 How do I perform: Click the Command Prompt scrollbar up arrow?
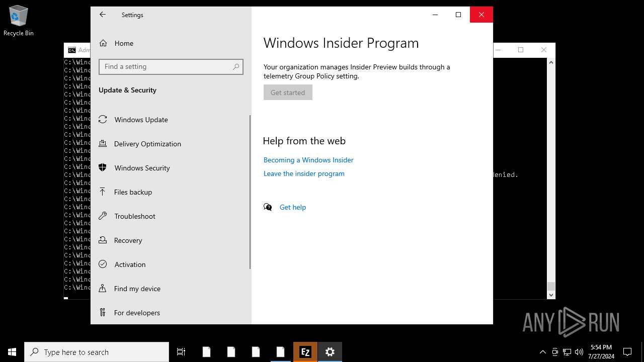coord(551,62)
